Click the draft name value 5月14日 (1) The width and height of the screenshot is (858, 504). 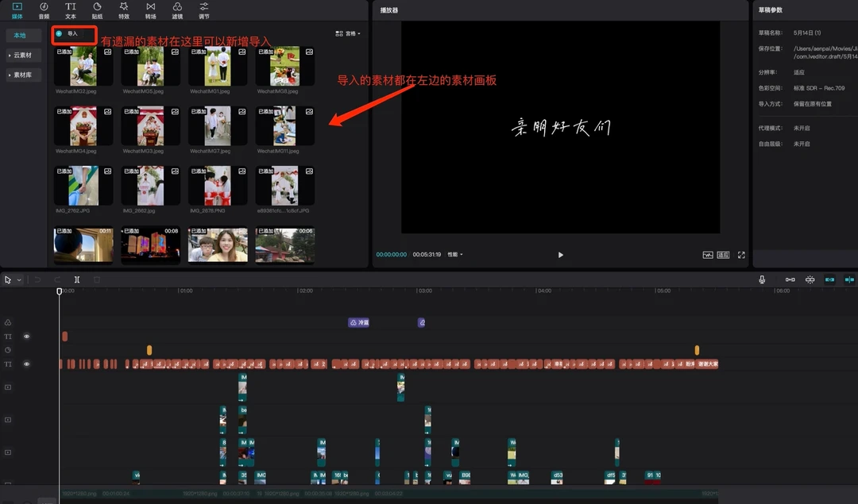tap(806, 33)
